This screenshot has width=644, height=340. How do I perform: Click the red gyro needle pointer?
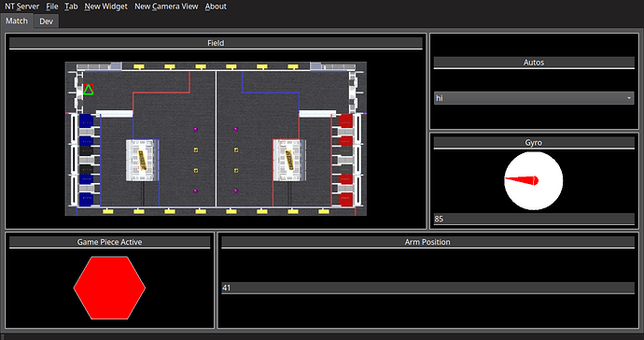[521, 180]
